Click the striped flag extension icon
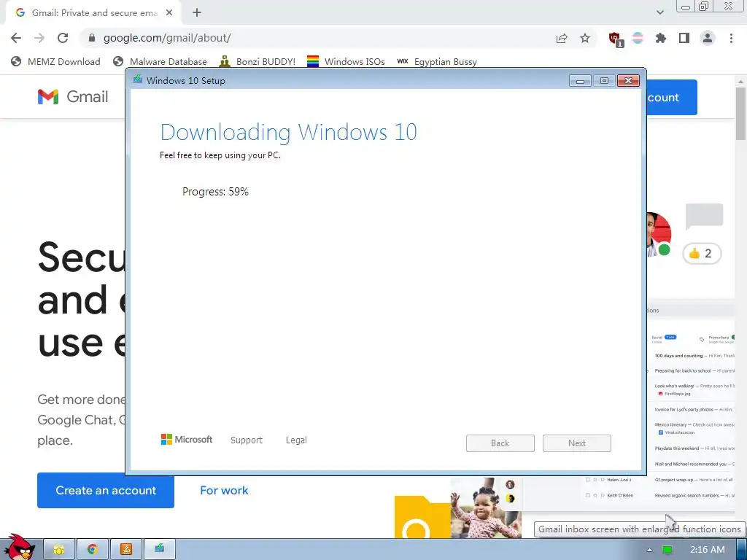Image resolution: width=747 pixels, height=560 pixels. [638, 38]
